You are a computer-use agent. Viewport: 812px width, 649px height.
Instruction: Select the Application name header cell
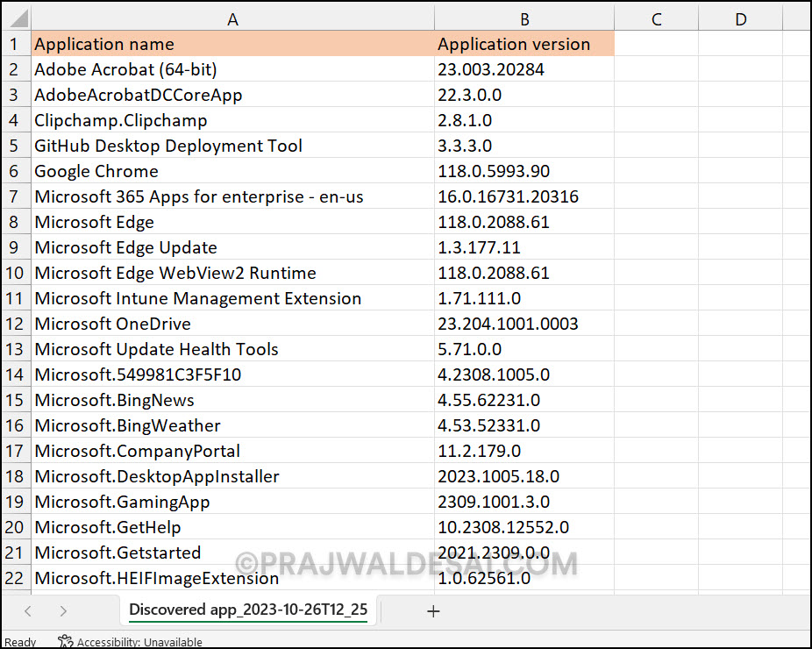(x=232, y=44)
